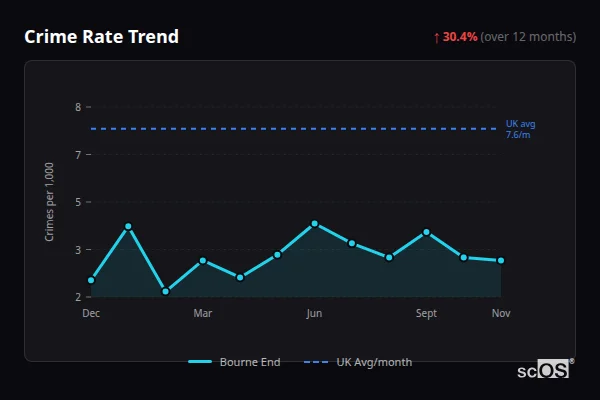The width and height of the screenshot is (600, 400).
Task: Click the 'Nov' x-axis label
Action: pos(501,313)
